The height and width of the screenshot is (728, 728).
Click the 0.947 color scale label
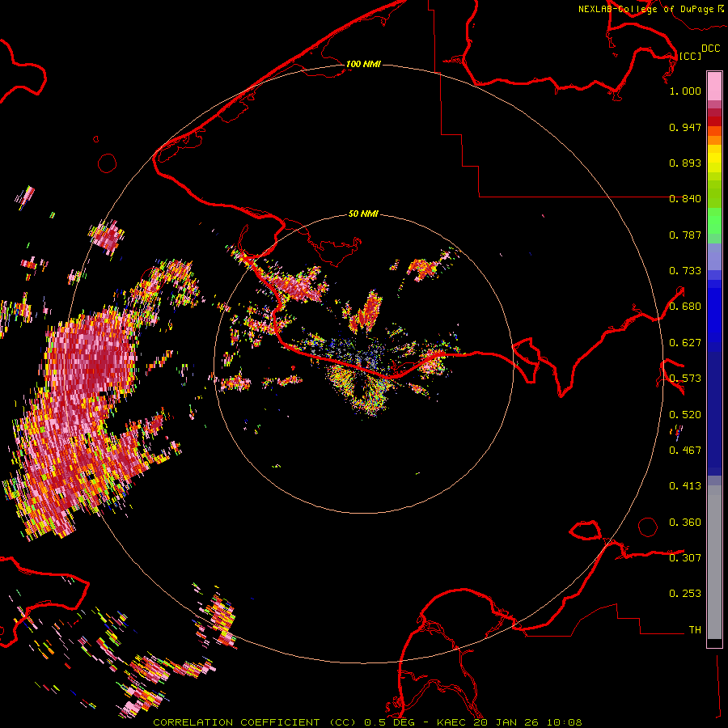point(685,127)
